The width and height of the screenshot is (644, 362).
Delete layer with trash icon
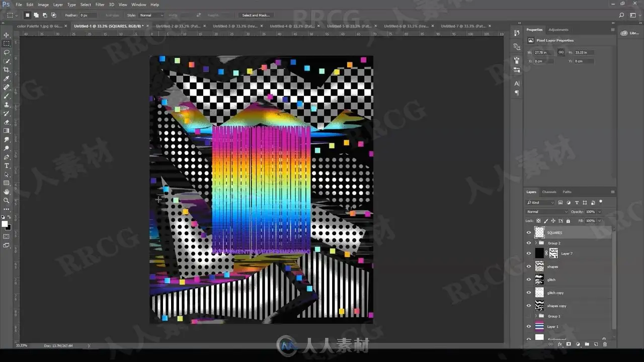[x=605, y=344]
